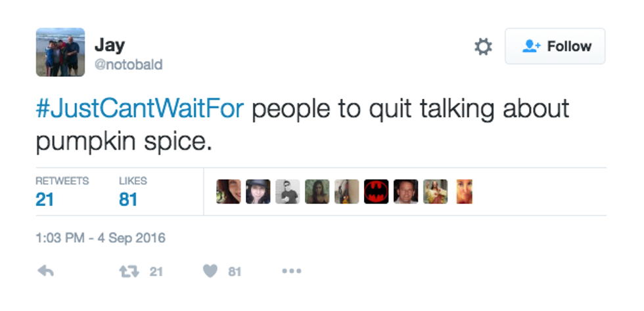Like the tweet with the heart icon
Image resolution: width=644 pixels, height=311 pixels.
click(210, 271)
